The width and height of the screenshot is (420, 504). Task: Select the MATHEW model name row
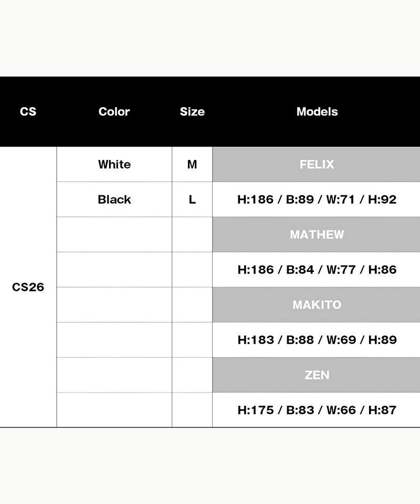tap(317, 235)
